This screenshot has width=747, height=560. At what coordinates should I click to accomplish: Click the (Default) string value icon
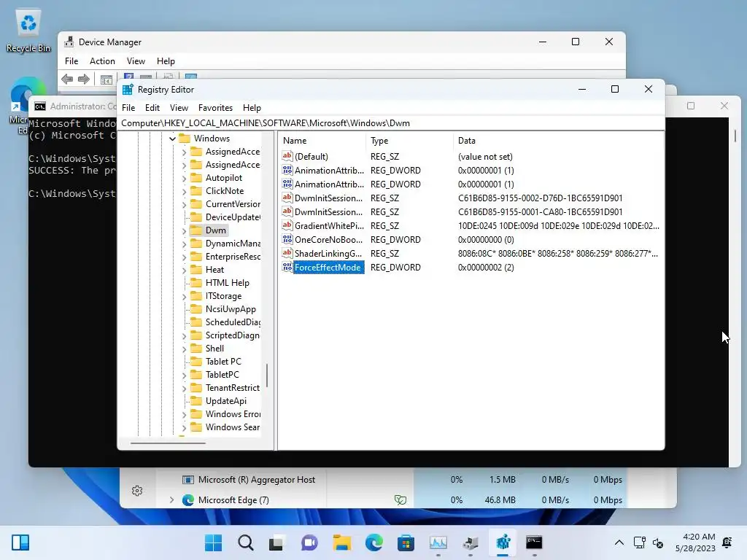point(287,156)
